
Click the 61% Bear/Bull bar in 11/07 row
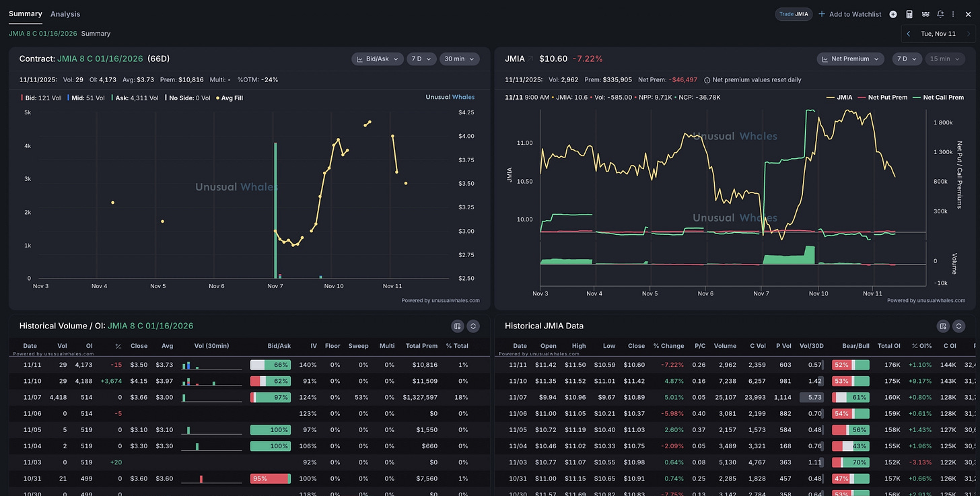(x=851, y=398)
